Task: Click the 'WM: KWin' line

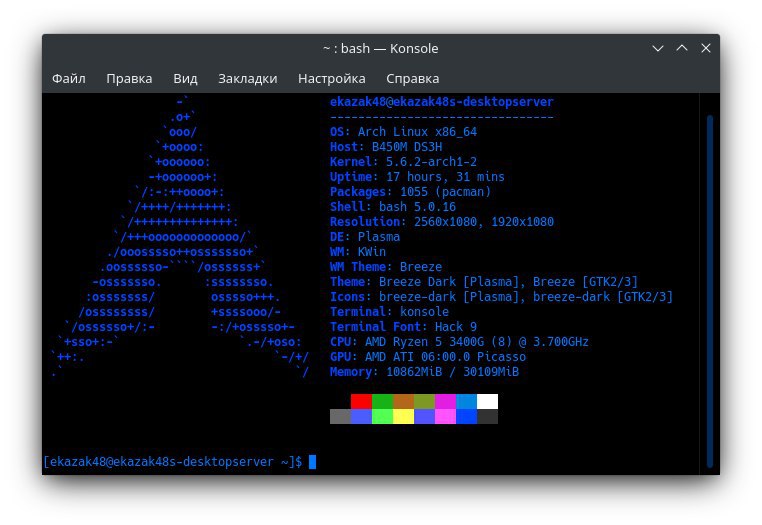Action: coord(358,252)
